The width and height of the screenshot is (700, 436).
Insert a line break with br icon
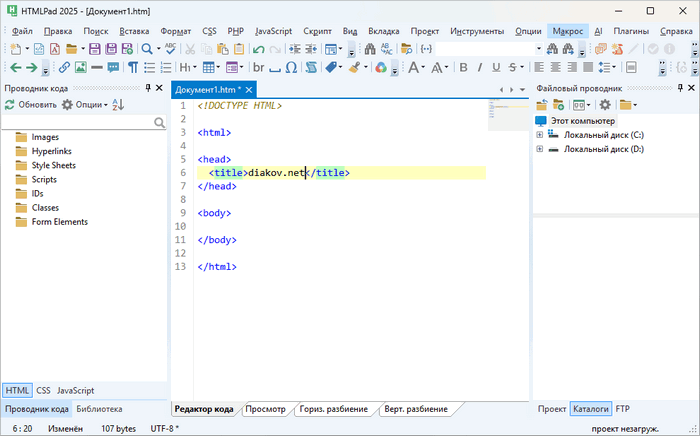(259, 68)
